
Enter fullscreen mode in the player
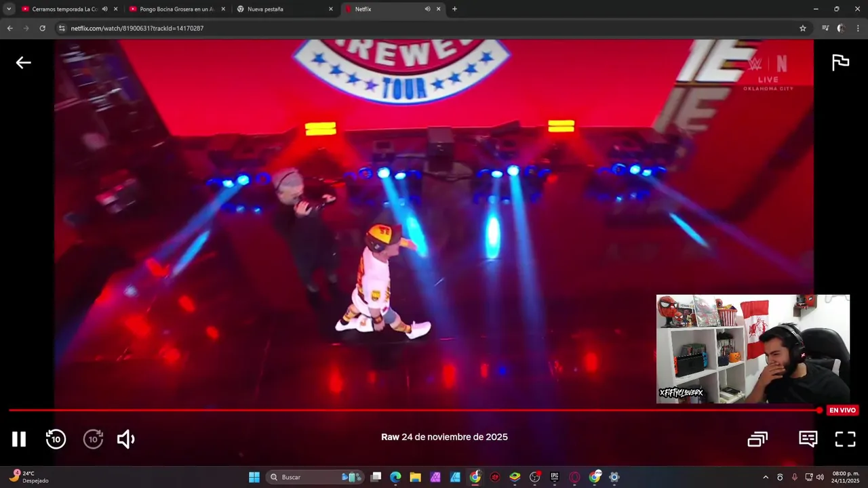(845, 439)
